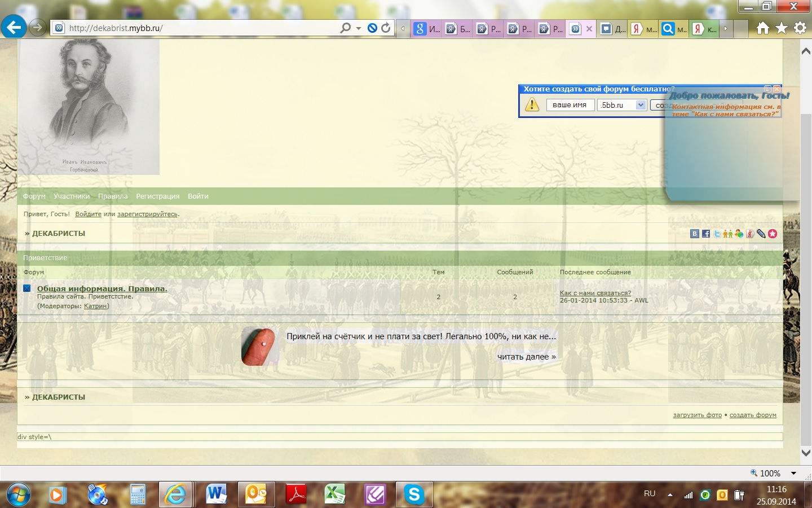This screenshot has height=508, width=812.
Task: Click the создать форум link
Action: [753, 415]
